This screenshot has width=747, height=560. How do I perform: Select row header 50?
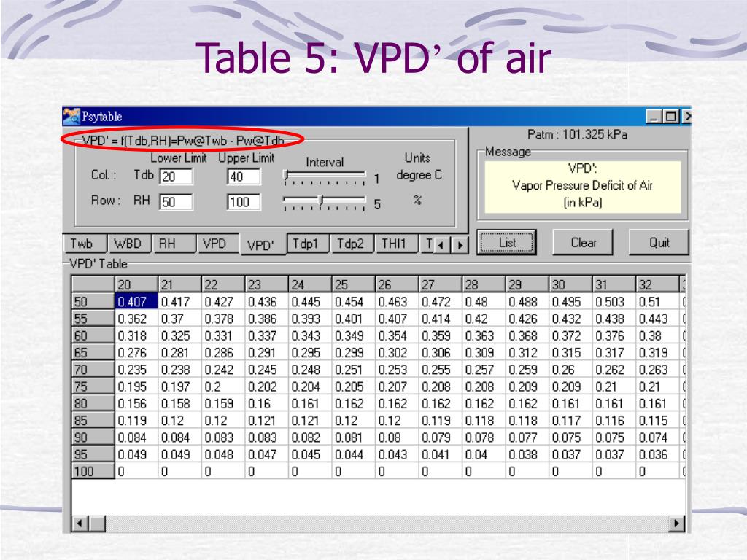click(93, 301)
